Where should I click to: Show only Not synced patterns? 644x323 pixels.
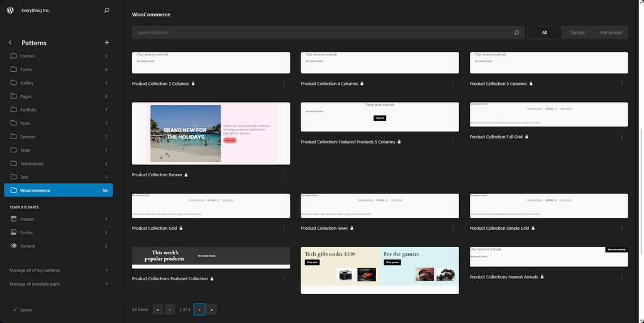click(x=610, y=33)
